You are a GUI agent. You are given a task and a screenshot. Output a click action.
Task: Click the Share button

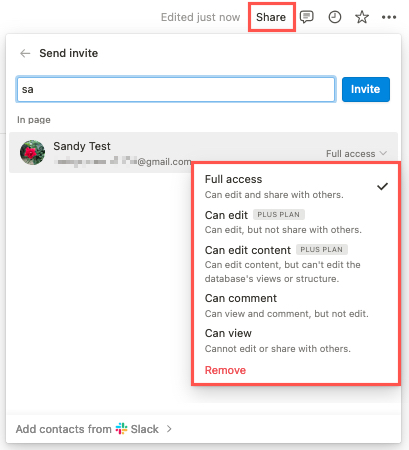(271, 17)
